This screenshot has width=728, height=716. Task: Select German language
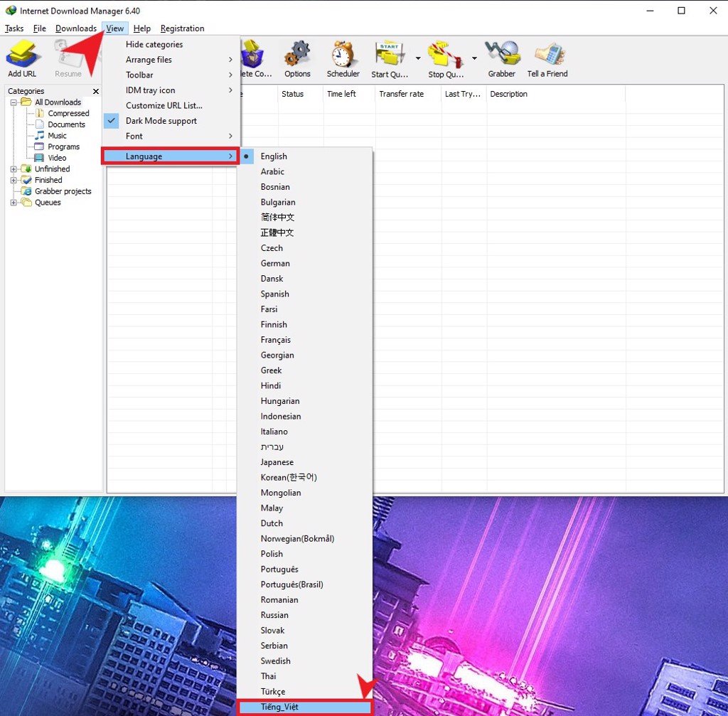304,263
